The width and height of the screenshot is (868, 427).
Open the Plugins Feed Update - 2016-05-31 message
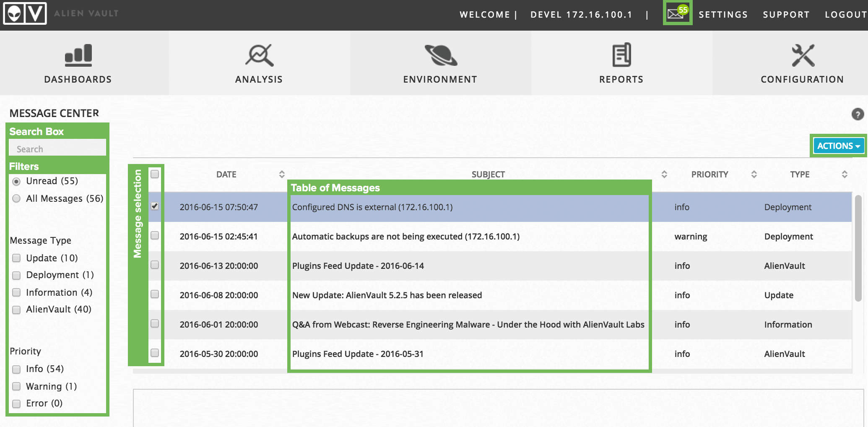pyautogui.click(x=358, y=354)
